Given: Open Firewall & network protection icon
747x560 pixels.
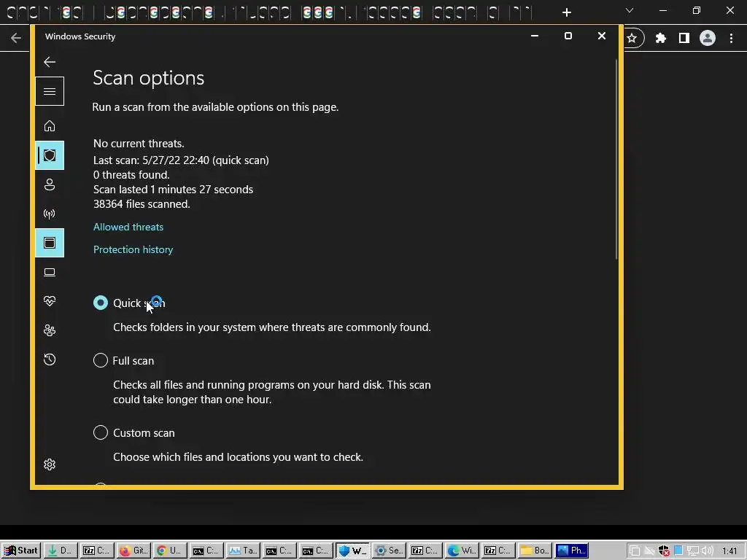Looking at the screenshot, I should point(50,214).
